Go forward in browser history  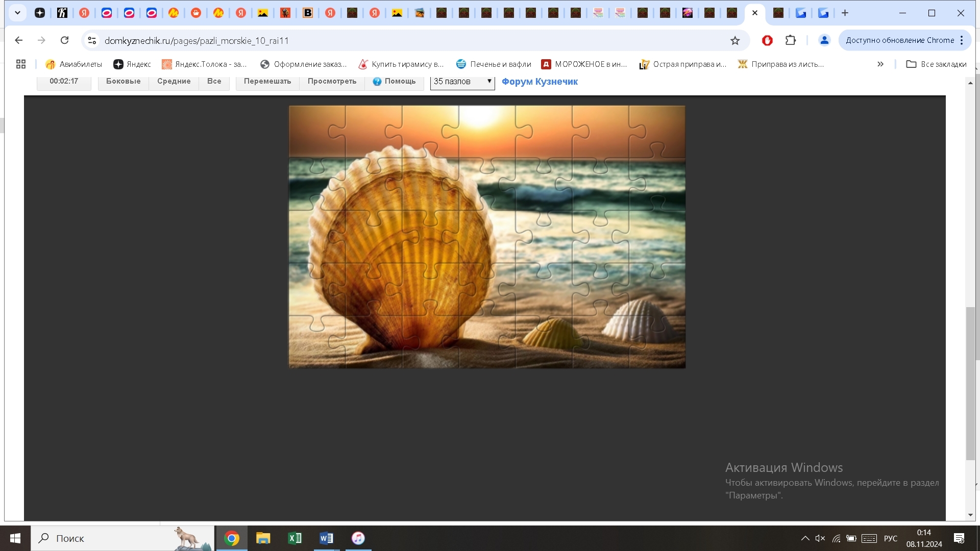[41, 40]
